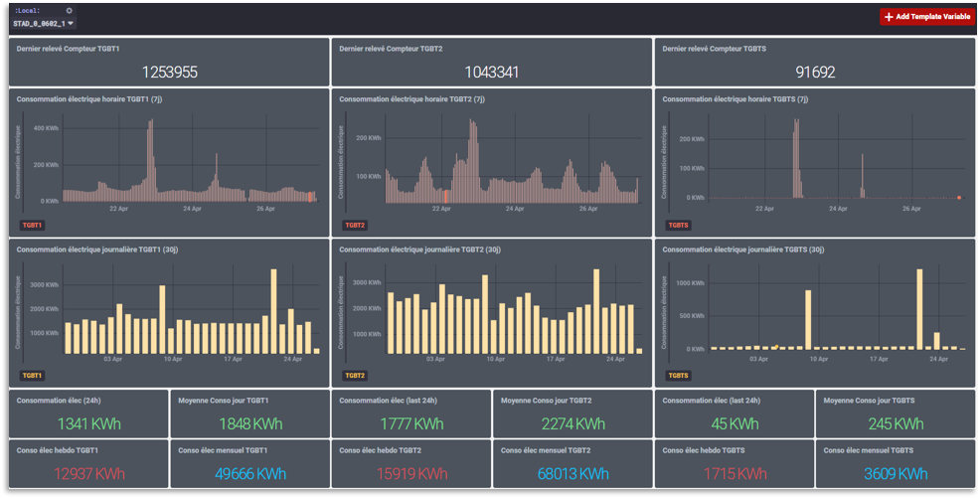Click the 1043341 counter value
Viewport: 980px width, 498px height.
pos(492,73)
